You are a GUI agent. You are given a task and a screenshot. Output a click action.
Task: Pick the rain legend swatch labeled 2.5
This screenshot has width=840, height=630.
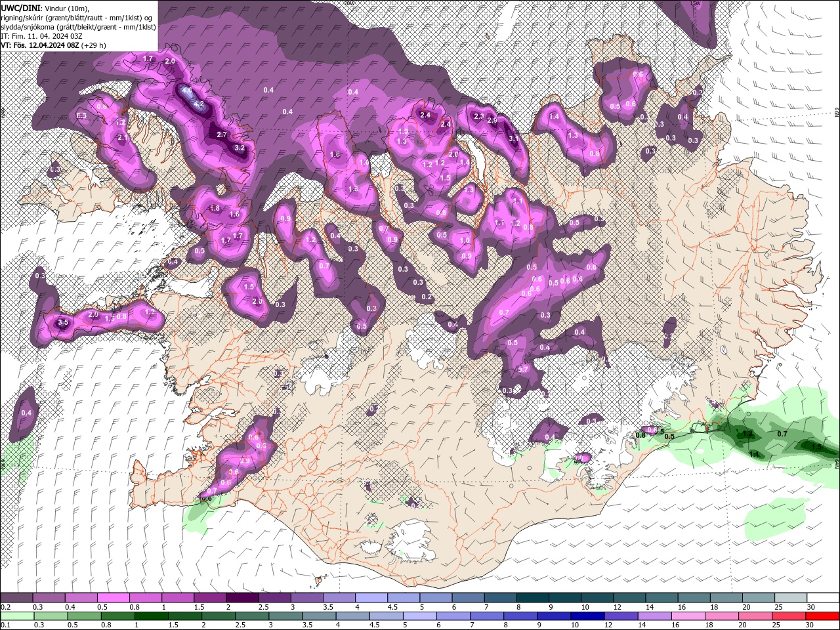click(251, 616)
